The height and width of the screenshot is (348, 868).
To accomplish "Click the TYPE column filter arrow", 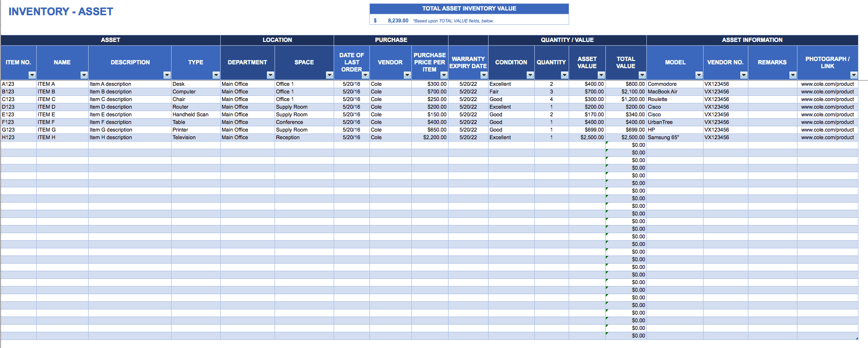I will (216, 75).
